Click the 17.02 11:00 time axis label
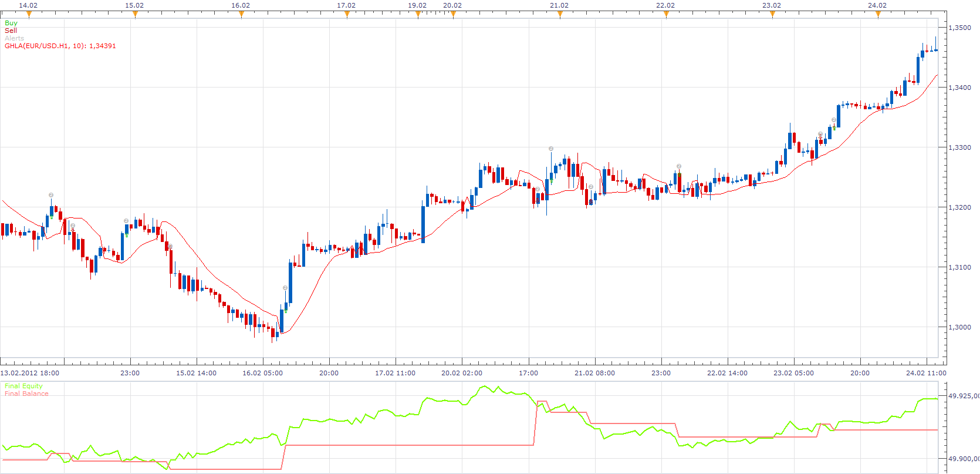The image size is (980, 474). 395,373
